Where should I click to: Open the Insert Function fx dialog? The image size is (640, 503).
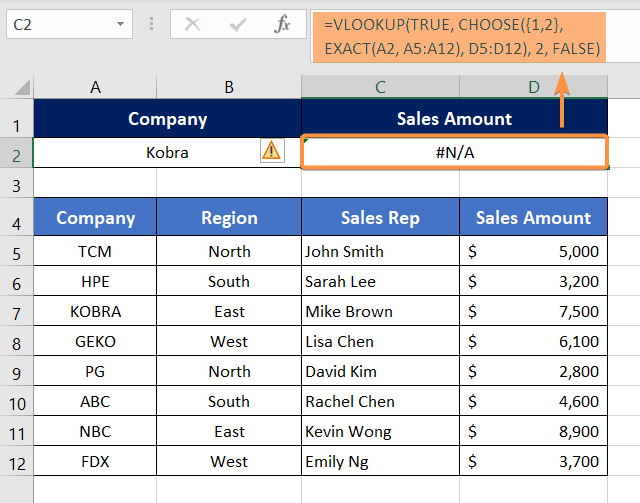coord(282,24)
